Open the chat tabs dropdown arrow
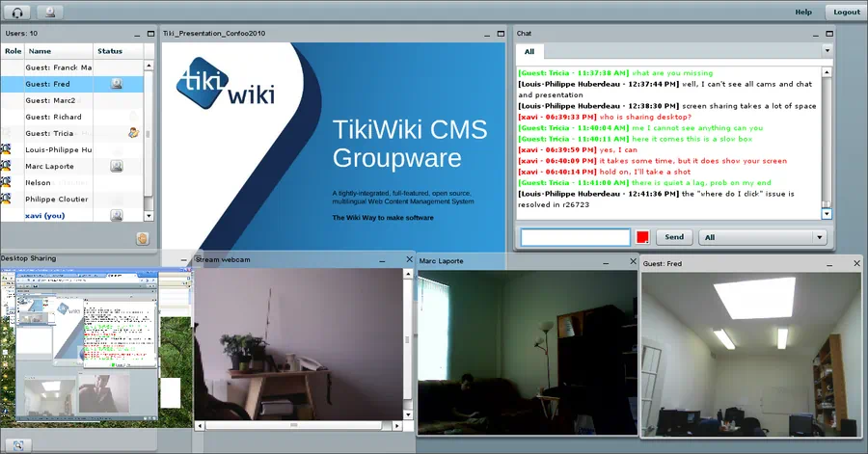868x454 pixels. 827,50
